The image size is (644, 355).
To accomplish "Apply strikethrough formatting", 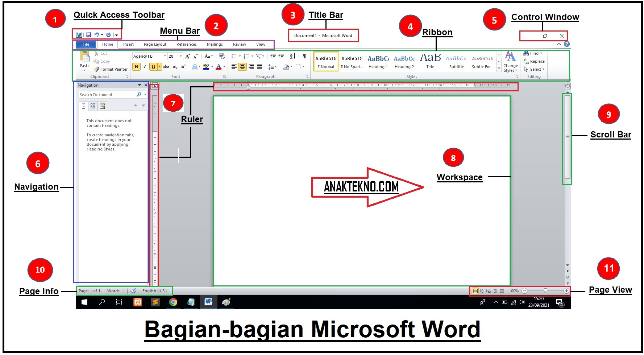I will pos(166,67).
